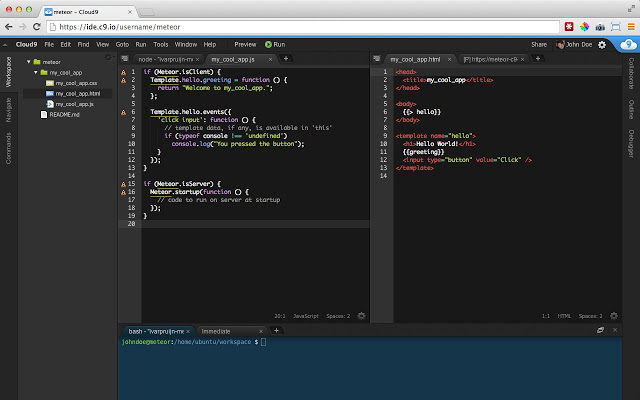This screenshot has height=400, width=640.
Task: Toggle the Debugger side panel
Action: [x=631, y=143]
